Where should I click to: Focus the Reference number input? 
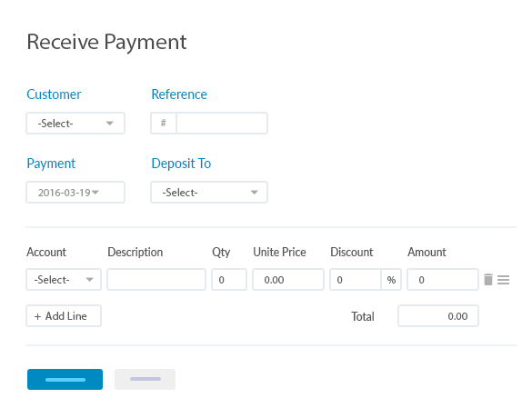222,124
